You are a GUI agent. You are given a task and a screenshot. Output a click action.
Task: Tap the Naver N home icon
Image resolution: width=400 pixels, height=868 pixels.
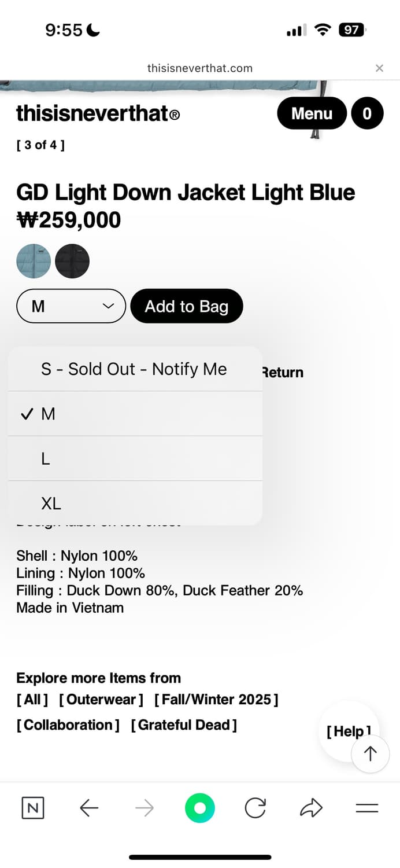pyautogui.click(x=33, y=808)
